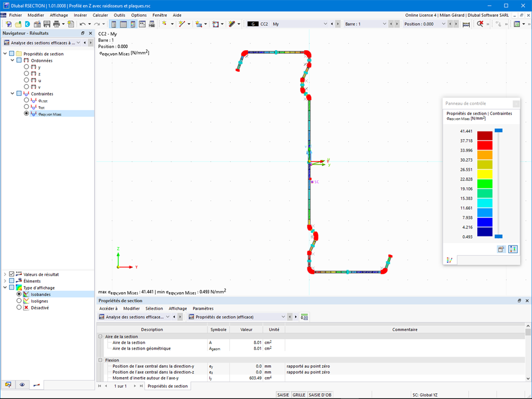Open the Propriétés de section (efficace) dropdown
This screenshot has height=399, width=532.
(x=283, y=317)
